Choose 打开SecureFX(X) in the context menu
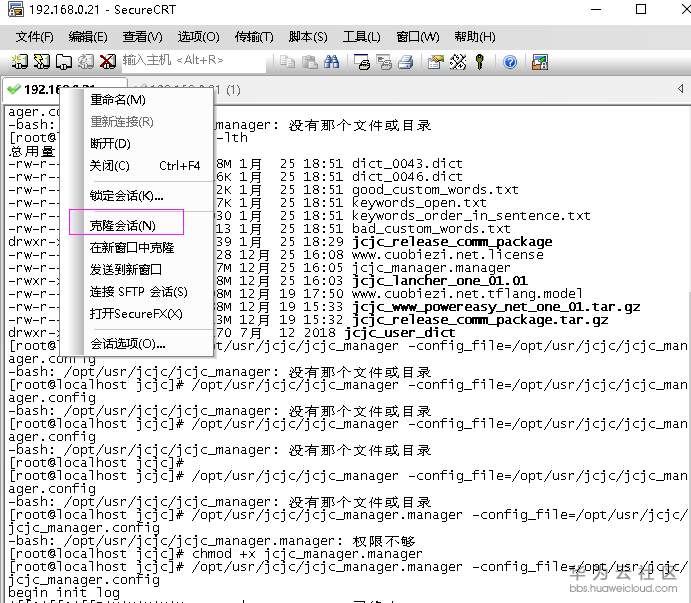This screenshot has width=691, height=603. point(137,313)
